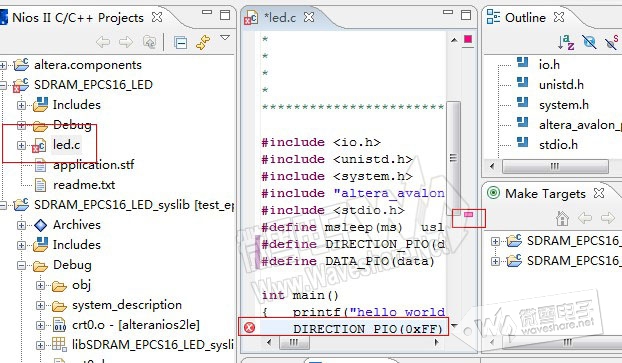Viewport: 622px width, 363px height.
Task: Click editor horizontal scroll right arrow
Action: (436, 342)
